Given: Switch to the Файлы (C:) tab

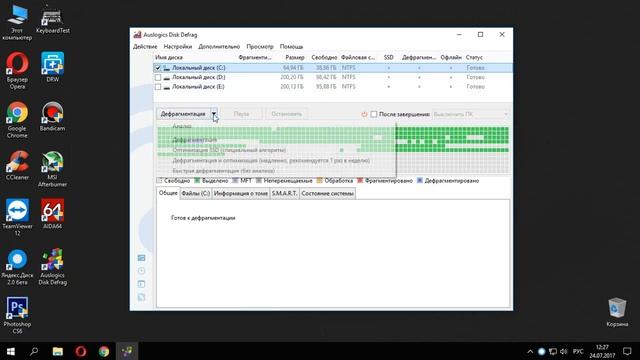Looking at the screenshot, I should tap(196, 193).
